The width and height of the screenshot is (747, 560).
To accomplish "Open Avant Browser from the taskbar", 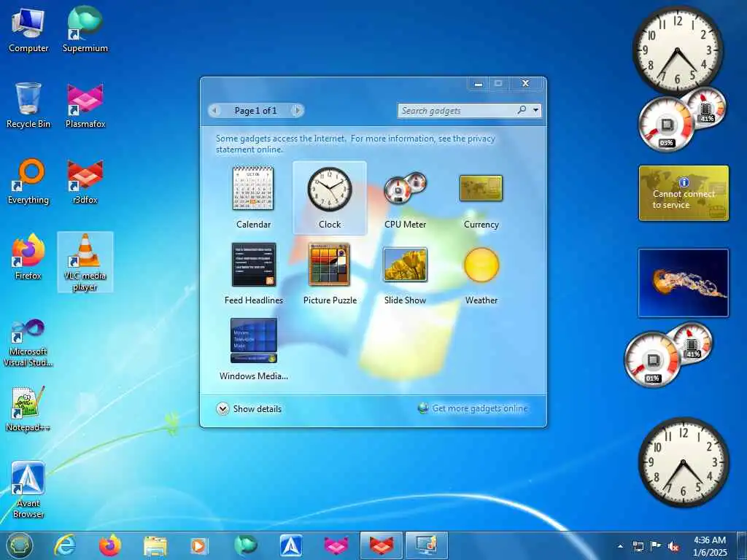I will [x=290, y=545].
